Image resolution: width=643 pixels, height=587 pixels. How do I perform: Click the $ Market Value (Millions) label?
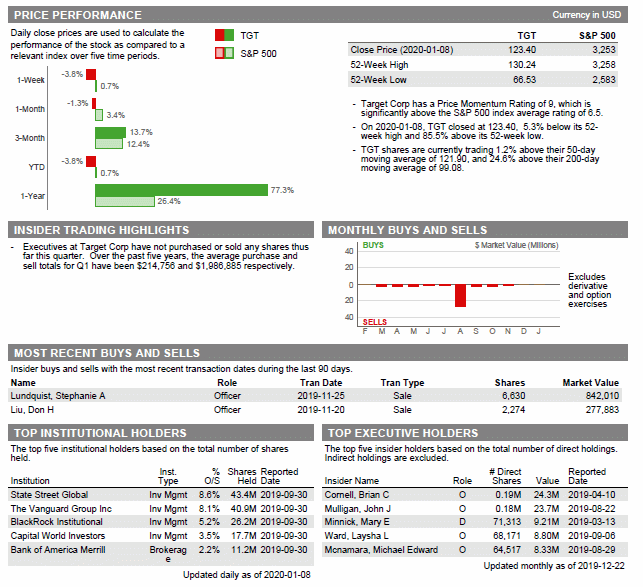tap(517, 245)
